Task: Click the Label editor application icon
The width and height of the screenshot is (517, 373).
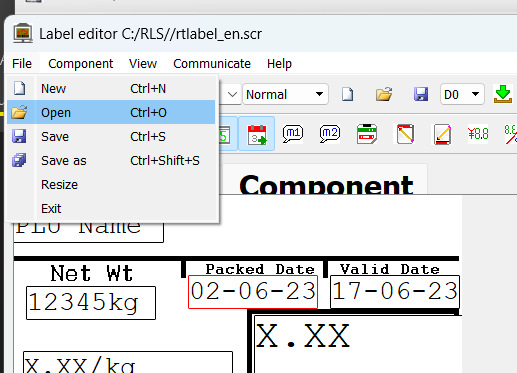Action: tap(23, 33)
